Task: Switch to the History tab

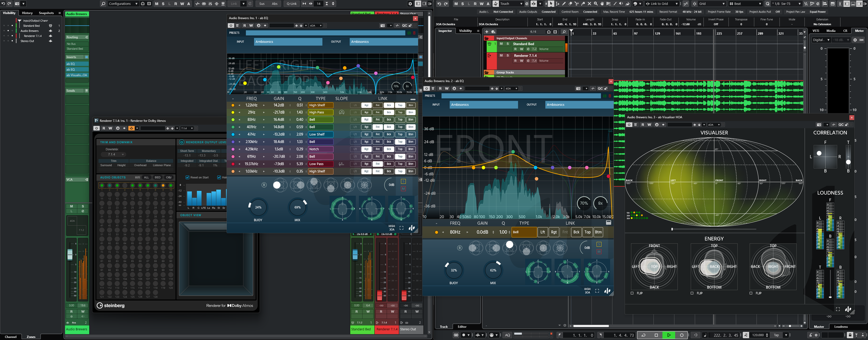Action: (x=27, y=13)
